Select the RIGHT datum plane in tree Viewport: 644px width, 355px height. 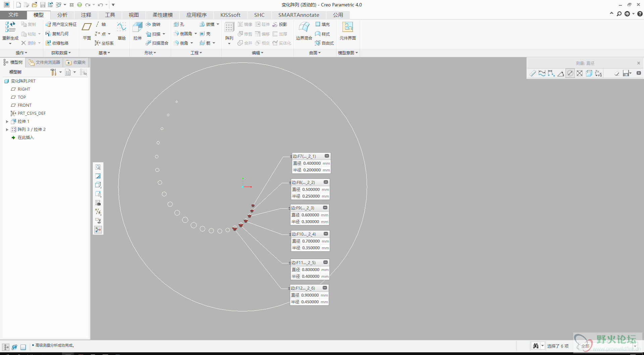coord(24,89)
